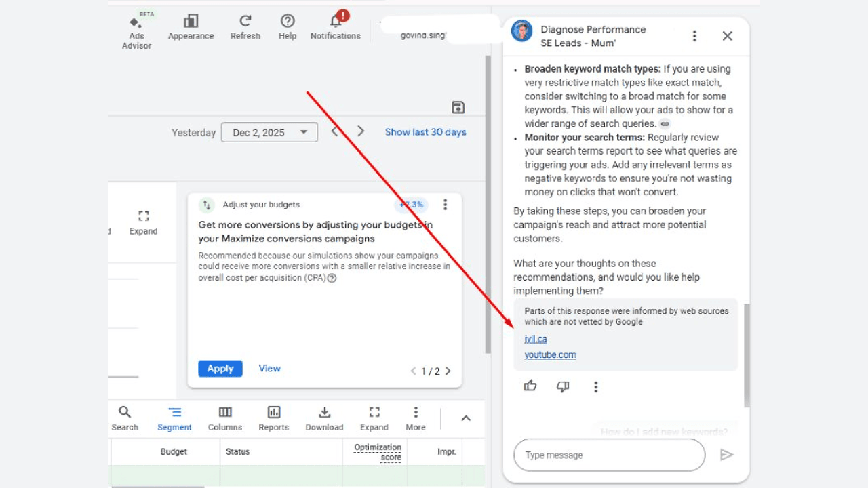Give thumbs down to the response
The width and height of the screenshot is (868, 488).
(563, 386)
